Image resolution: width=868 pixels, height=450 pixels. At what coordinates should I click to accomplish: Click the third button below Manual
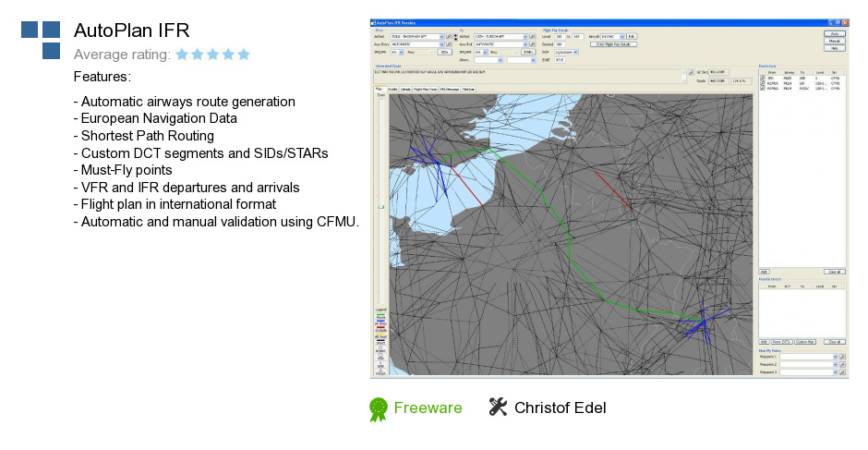pos(835,48)
